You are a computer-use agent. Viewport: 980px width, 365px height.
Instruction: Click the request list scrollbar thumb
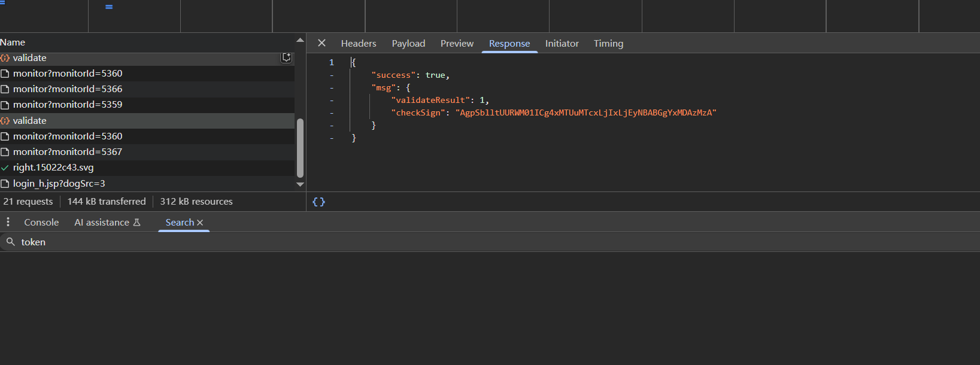[300, 147]
